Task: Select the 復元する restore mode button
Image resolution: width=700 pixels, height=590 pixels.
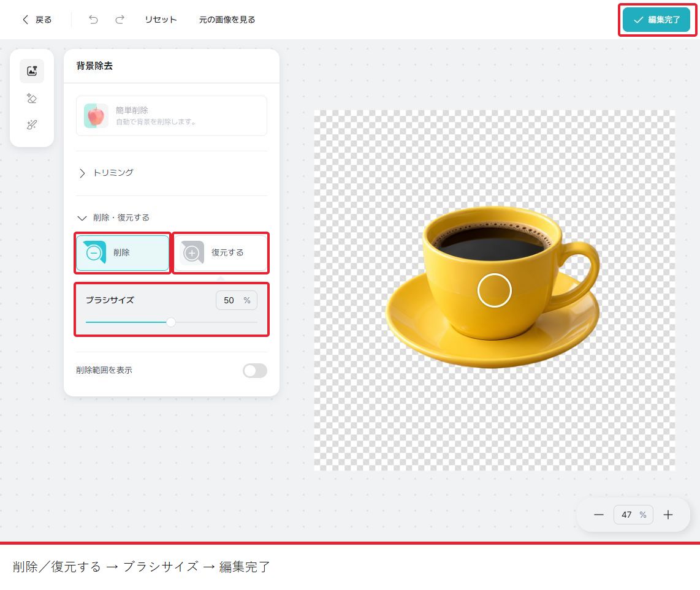Action: point(221,252)
